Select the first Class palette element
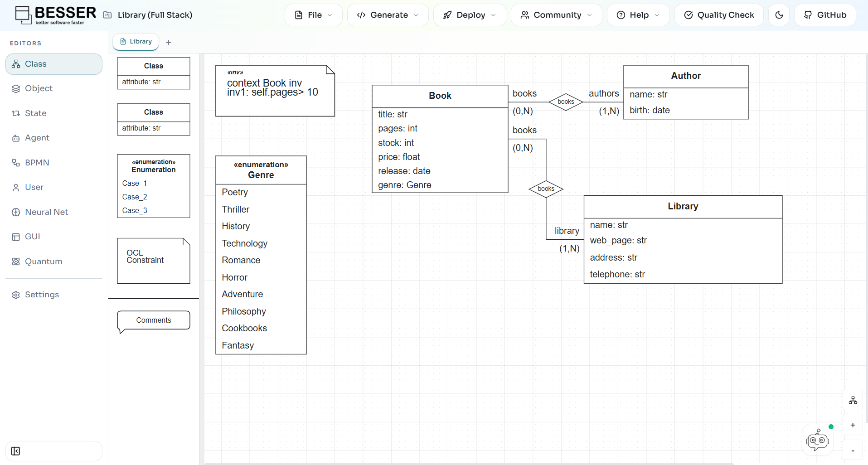This screenshot has height=465, width=868. (154, 73)
